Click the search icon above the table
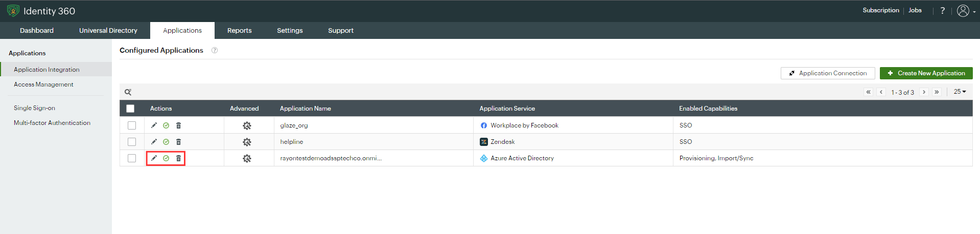 click(x=128, y=92)
